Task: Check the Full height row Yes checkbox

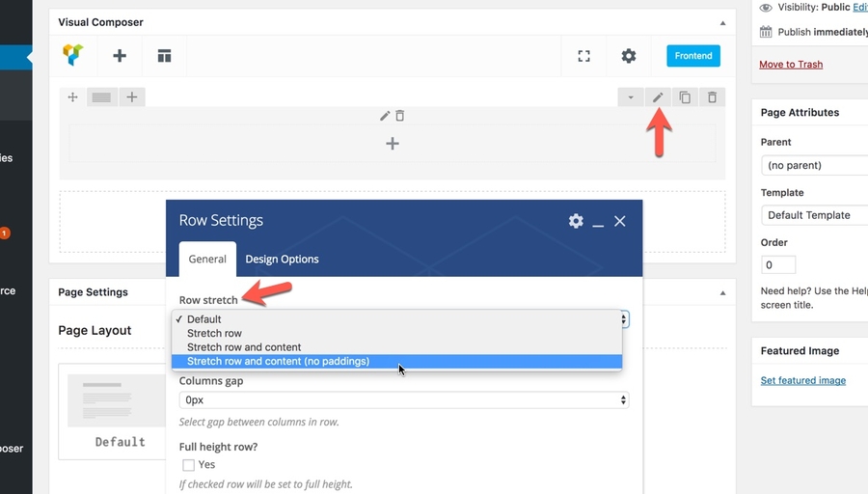Action: point(189,465)
